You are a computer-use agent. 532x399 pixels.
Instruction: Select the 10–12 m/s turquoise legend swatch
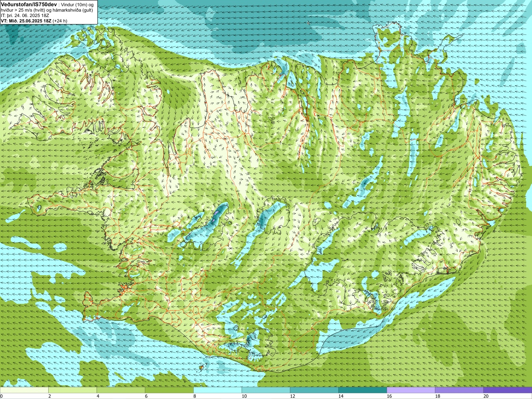tap(266, 390)
